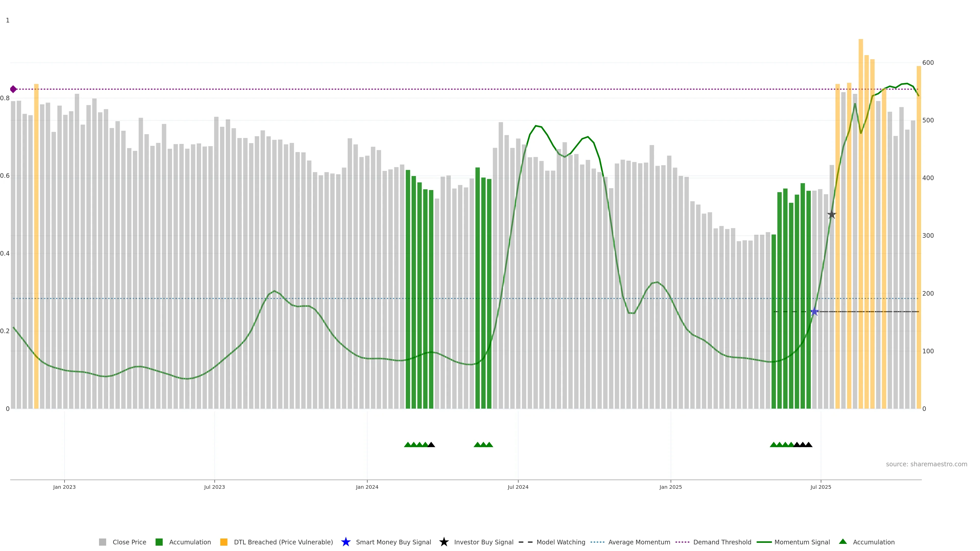Viewport: 980px width, 551px height.
Task: Click the Jan 2024 axis label
Action: [367, 487]
